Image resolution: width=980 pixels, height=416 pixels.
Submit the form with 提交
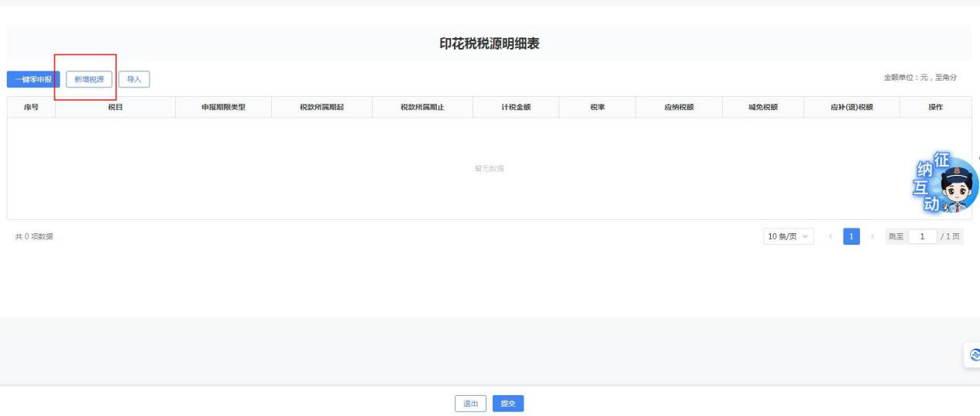pos(508,404)
